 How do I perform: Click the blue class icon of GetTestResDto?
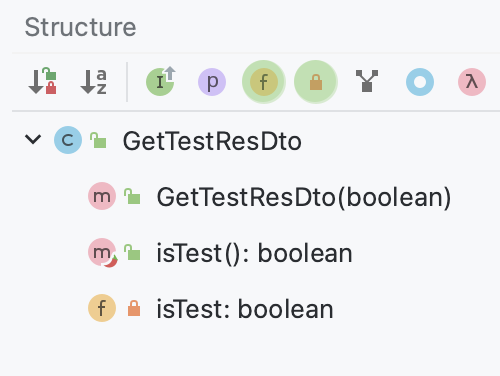tap(68, 140)
